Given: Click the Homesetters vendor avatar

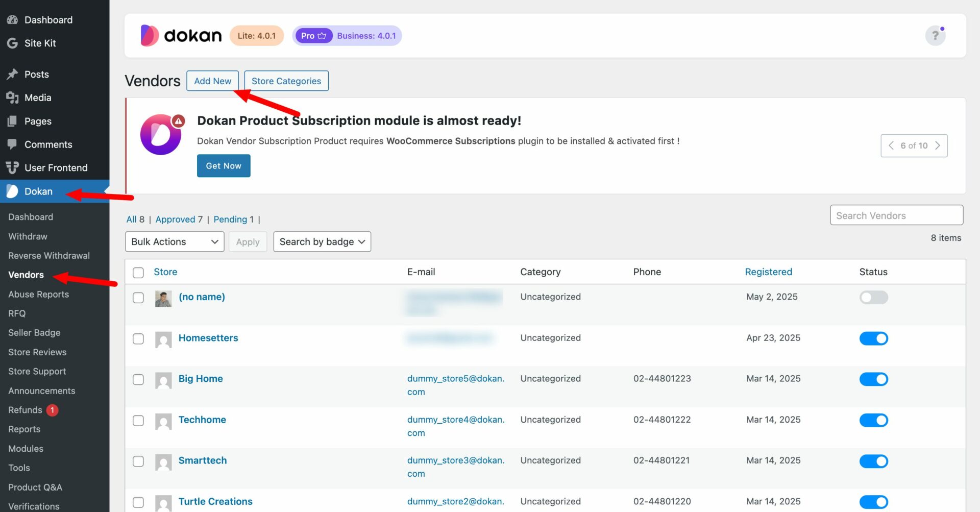Looking at the screenshot, I should click(163, 339).
